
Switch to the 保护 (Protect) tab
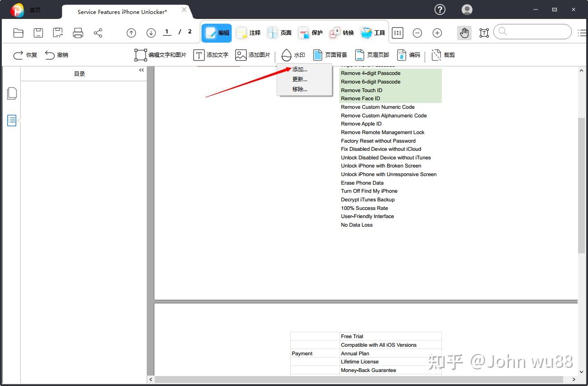[310, 33]
